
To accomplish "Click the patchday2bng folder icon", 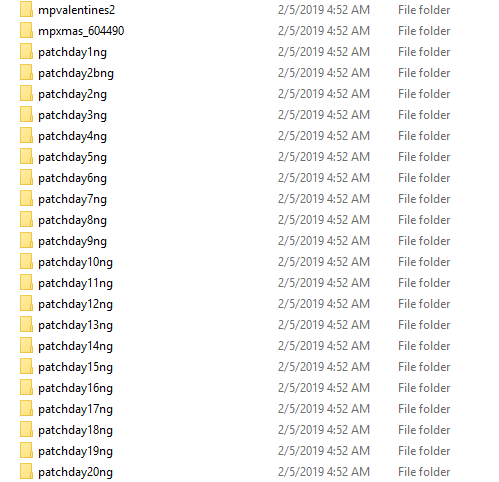I will tap(26, 72).
